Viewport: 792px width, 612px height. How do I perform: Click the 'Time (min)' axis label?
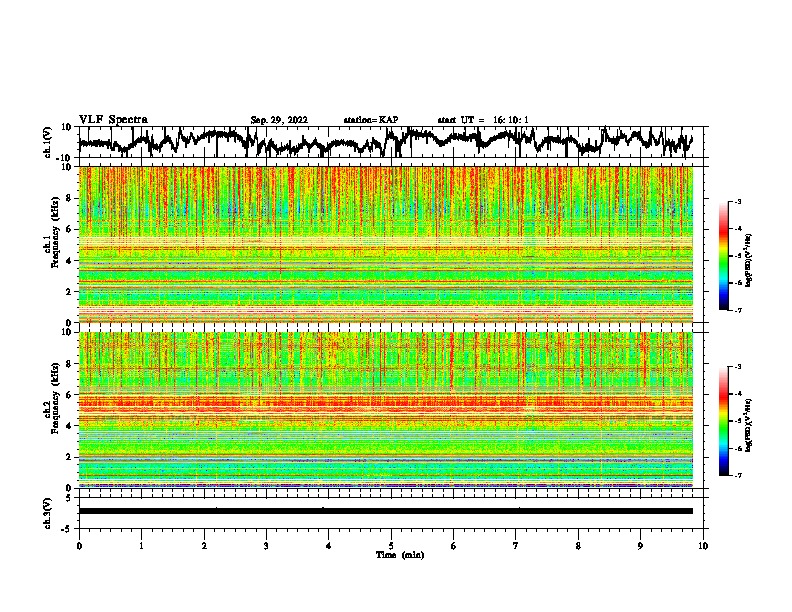coord(400,555)
